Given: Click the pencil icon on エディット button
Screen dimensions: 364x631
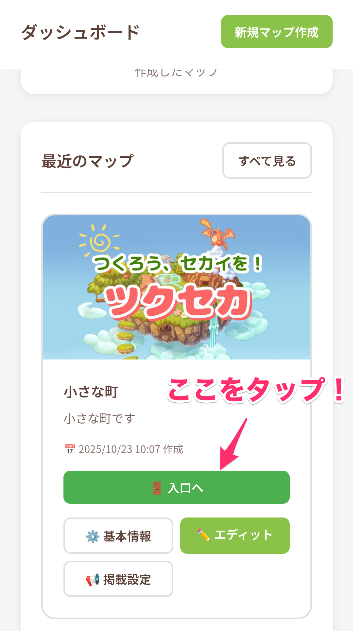Looking at the screenshot, I should click(203, 535).
